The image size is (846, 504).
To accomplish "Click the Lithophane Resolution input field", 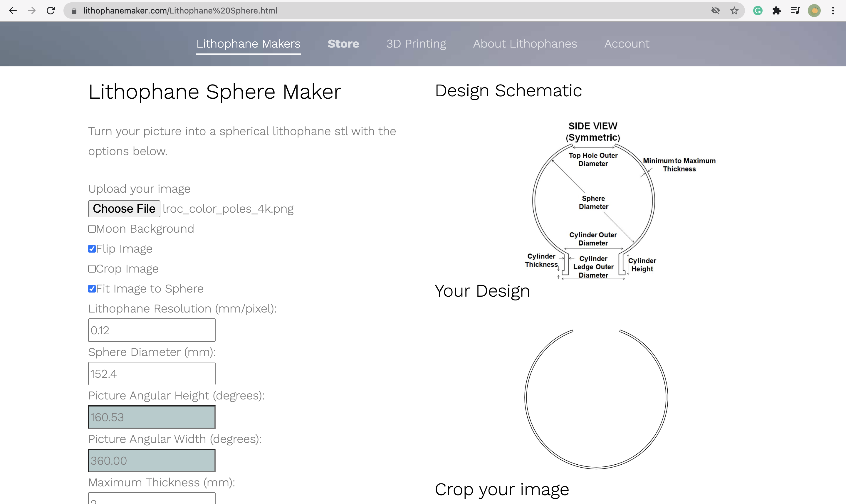I will [x=152, y=330].
